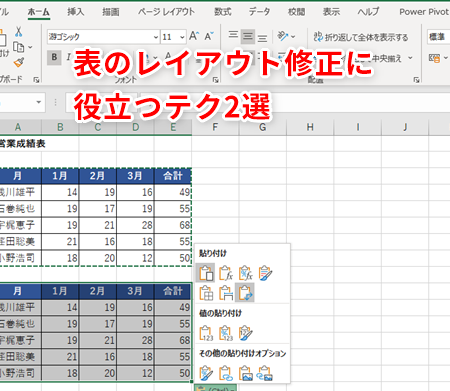Screen dimensions: 450x391
Task: Open the font name dropdown 游ゴシック
Action: point(156,37)
